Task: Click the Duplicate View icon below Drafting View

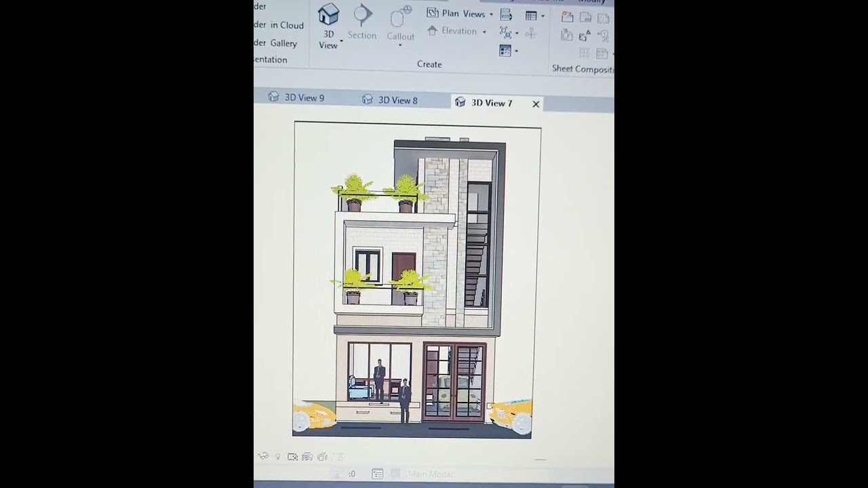Action: (x=505, y=33)
